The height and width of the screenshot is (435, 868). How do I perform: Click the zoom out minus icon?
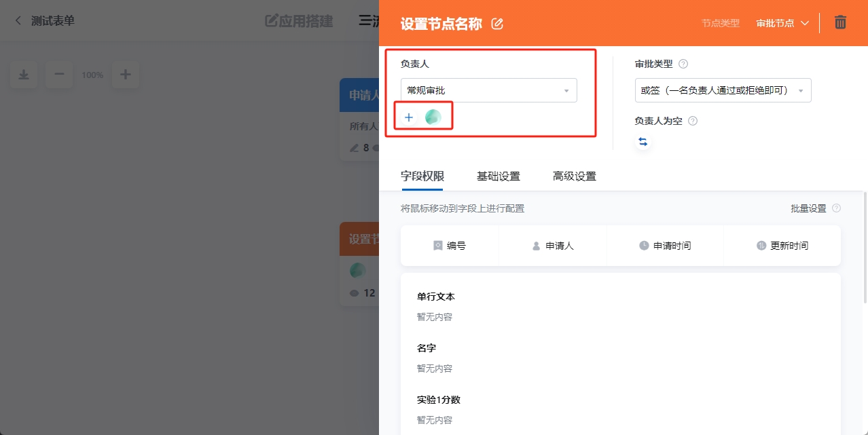[x=59, y=75]
